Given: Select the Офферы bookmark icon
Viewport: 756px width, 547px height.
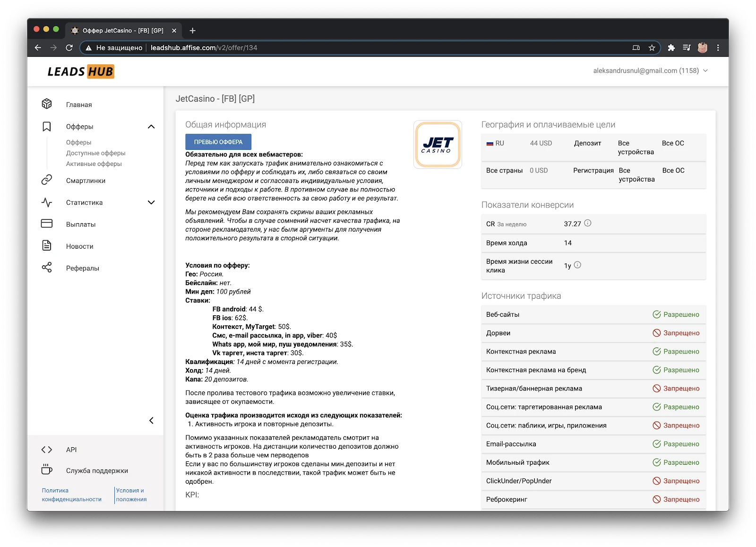Looking at the screenshot, I should (x=47, y=126).
